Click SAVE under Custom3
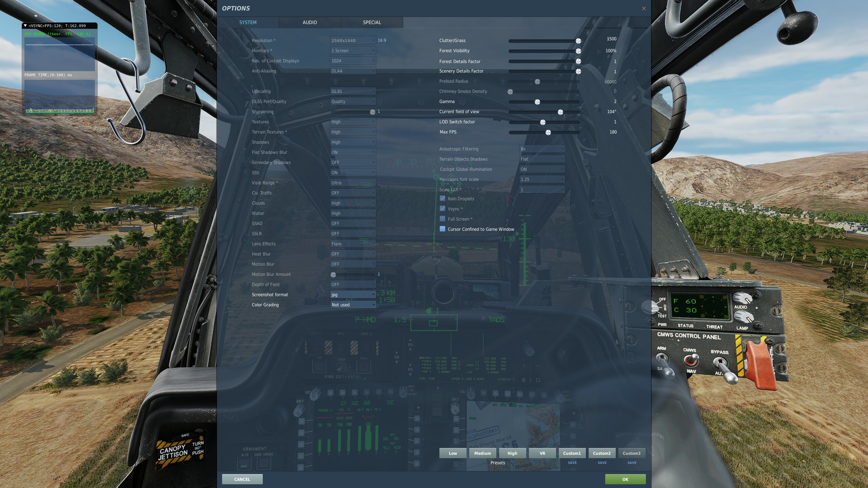The width and height of the screenshot is (868, 488). (632, 463)
